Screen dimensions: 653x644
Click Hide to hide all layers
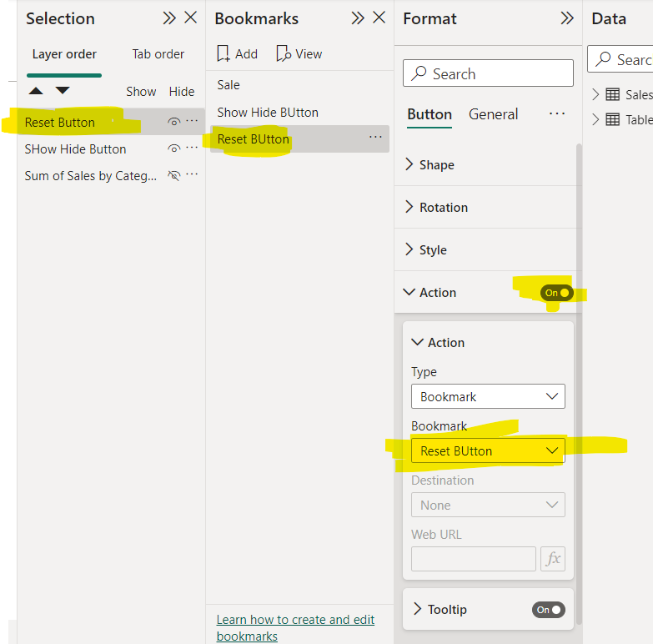coord(182,92)
